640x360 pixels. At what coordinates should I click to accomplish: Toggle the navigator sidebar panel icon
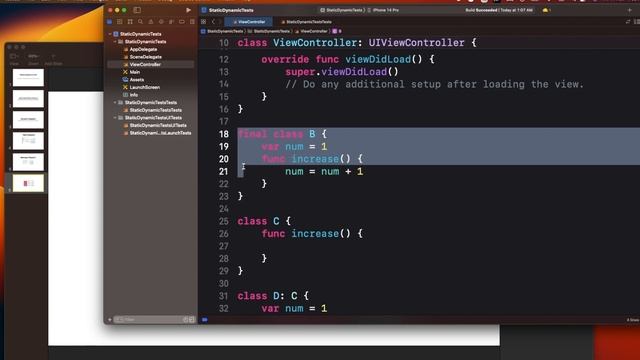click(x=137, y=10)
